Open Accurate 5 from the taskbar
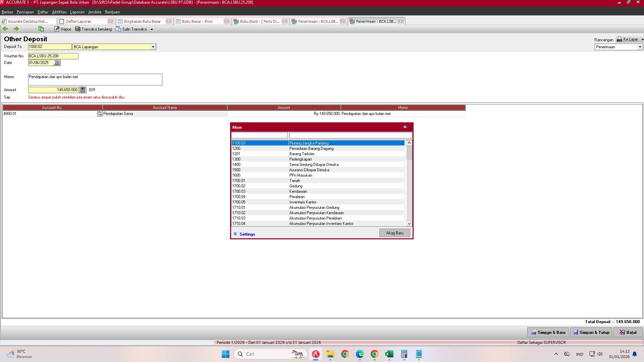 point(315,354)
